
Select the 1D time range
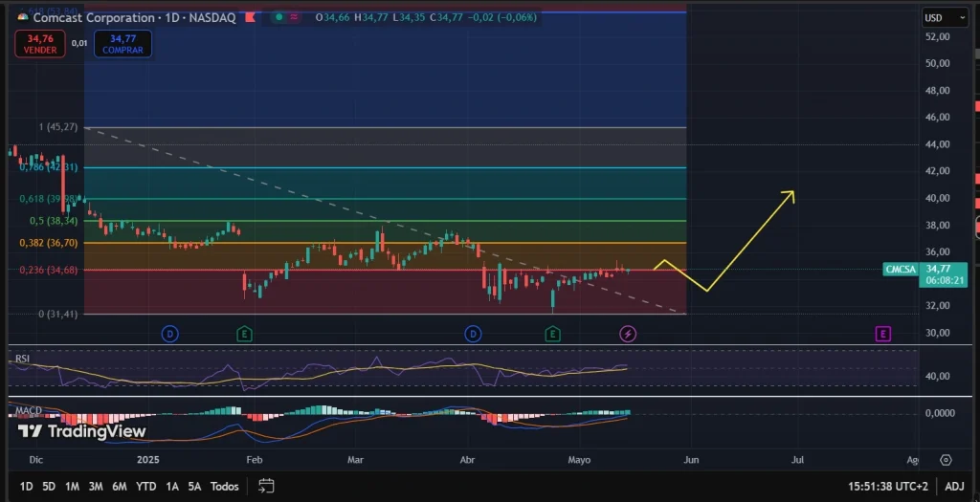pos(26,487)
